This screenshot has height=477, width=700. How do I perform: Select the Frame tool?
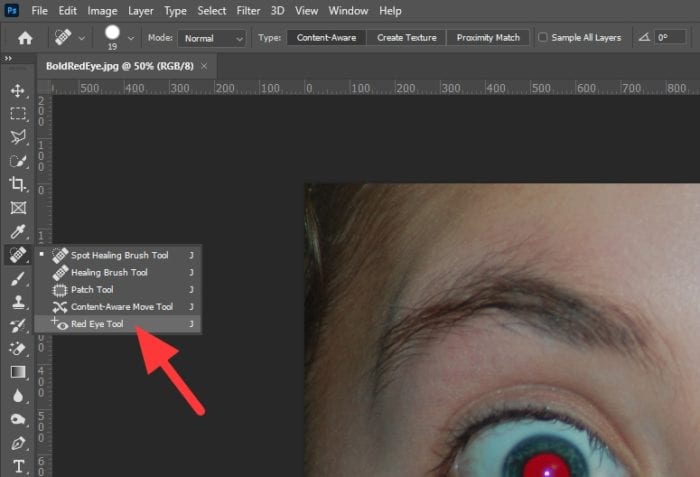point(18,208)
